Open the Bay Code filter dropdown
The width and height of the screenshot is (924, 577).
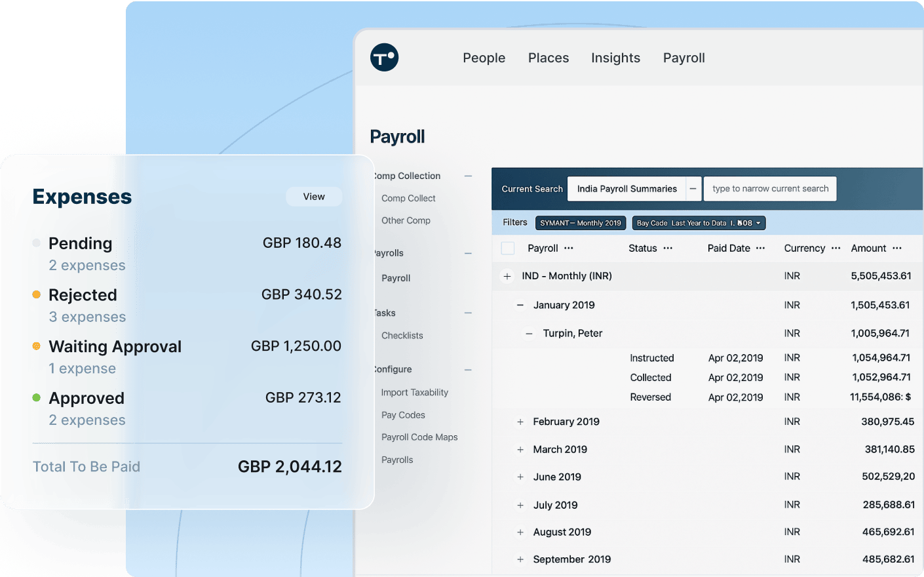(758, 224)
